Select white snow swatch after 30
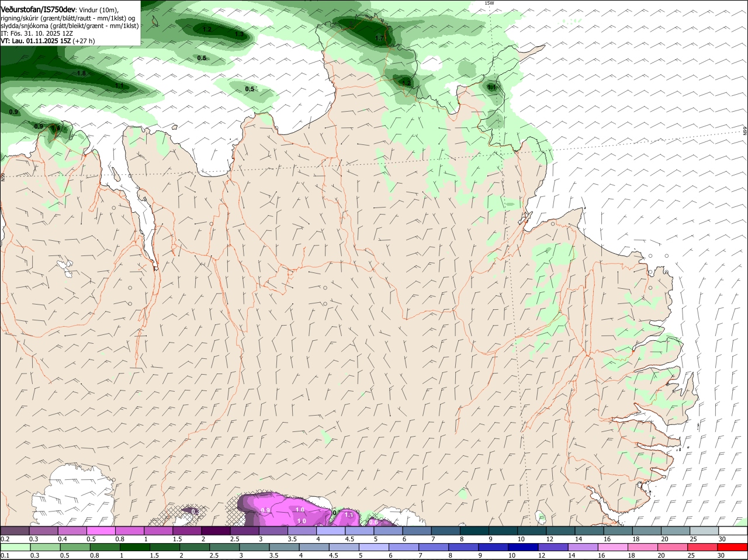 click(733, 530)
